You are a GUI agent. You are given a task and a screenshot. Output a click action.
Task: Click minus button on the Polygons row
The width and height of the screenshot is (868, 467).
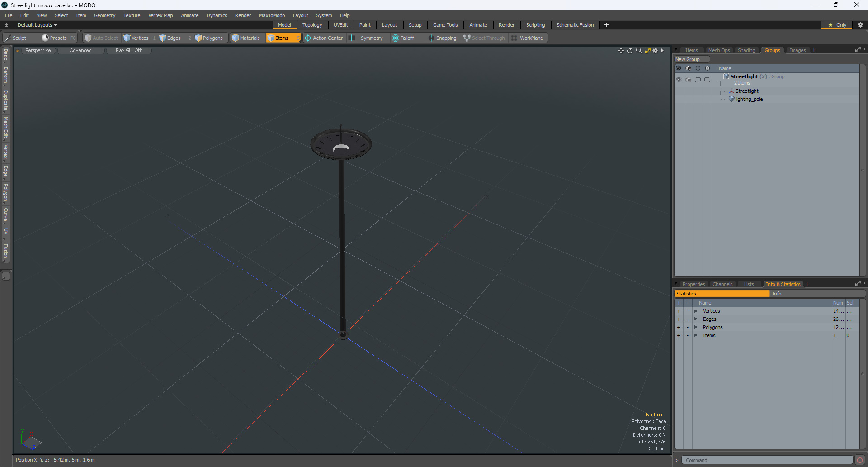click(x=688, y=327)
